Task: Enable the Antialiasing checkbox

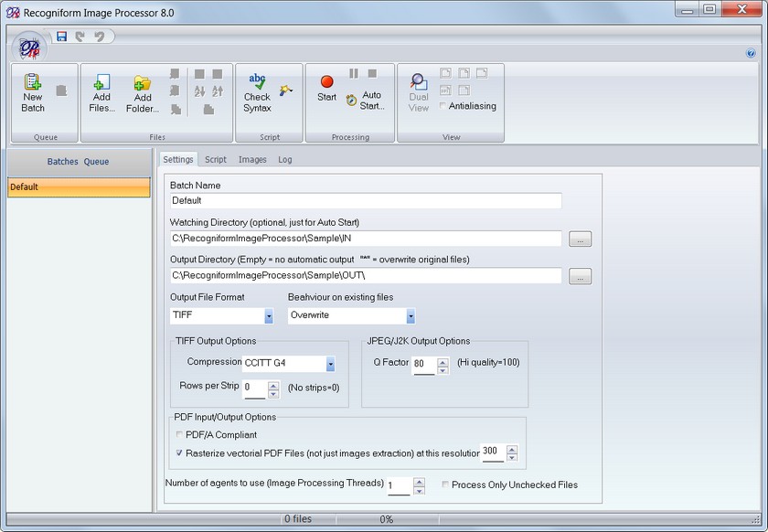Action: 443,106
